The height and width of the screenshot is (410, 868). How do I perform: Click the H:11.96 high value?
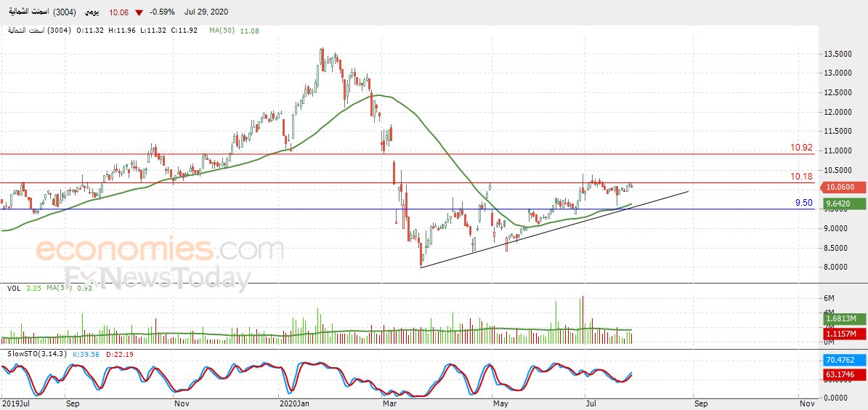click(x=121, y=31)
